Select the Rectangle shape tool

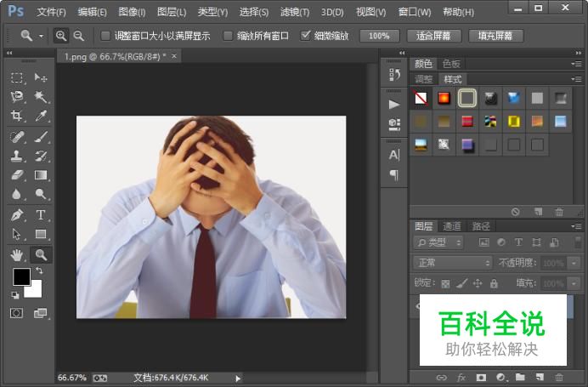click(x=41, y=234)
